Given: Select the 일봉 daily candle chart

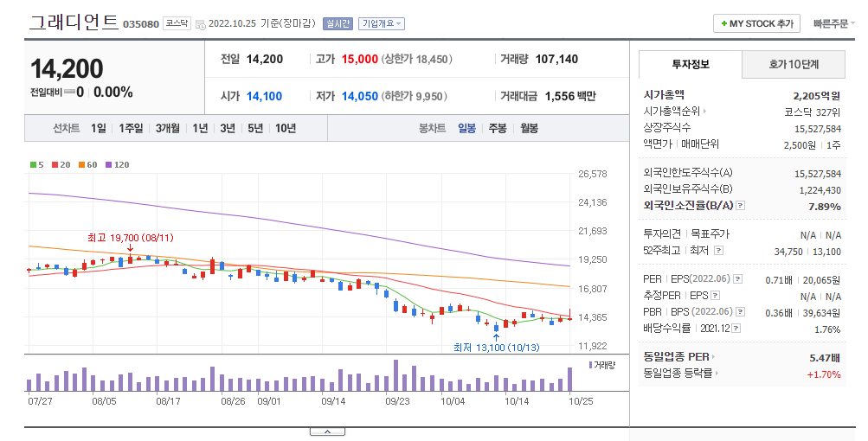Looking at the screenshot, I should coord(466,128).
